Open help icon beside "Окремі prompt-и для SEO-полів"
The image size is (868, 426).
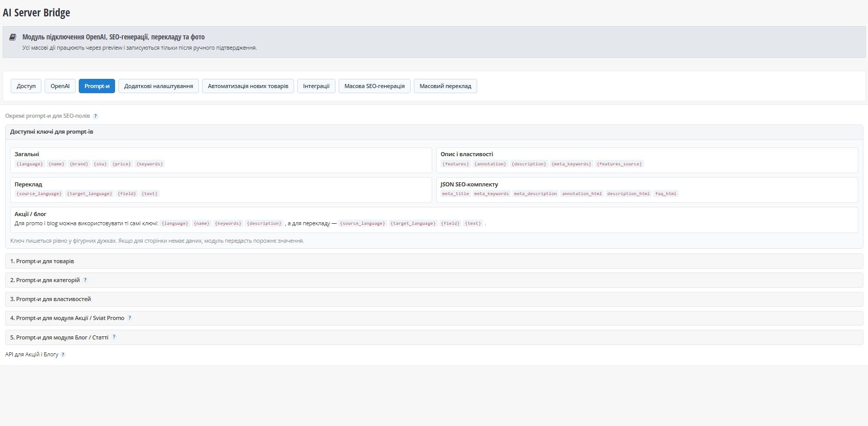[x=96, y=116]
